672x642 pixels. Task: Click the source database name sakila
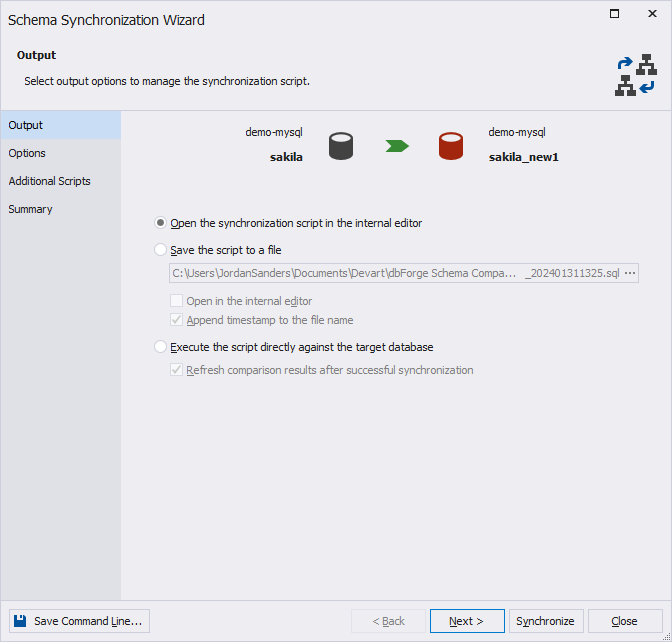click(x=286, y=157)
